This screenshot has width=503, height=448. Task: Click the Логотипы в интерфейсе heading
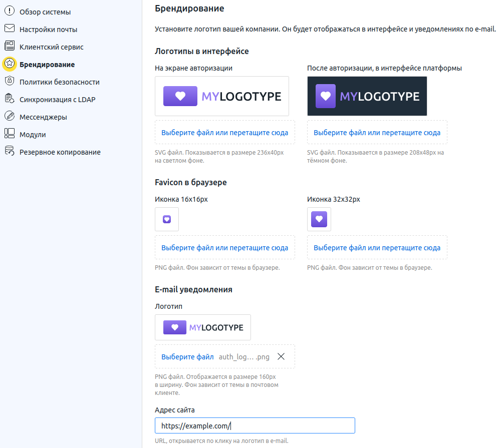(202, 51)
